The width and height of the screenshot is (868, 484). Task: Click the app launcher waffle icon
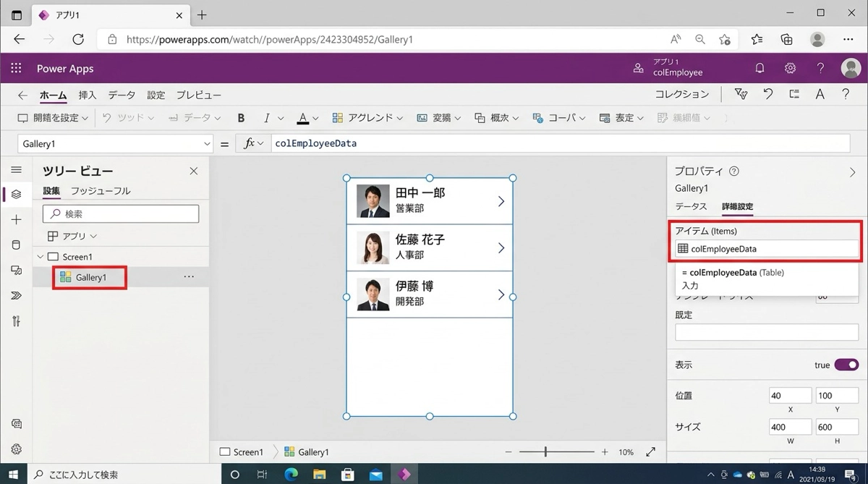click(x=16, y=68)
